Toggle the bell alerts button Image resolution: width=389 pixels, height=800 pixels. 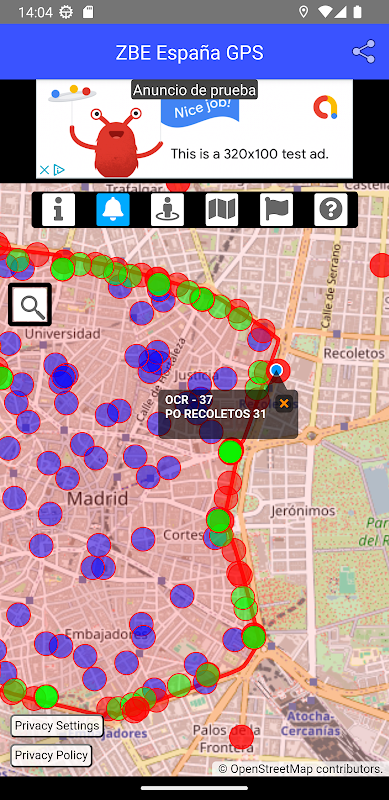[x=113, y=210]
